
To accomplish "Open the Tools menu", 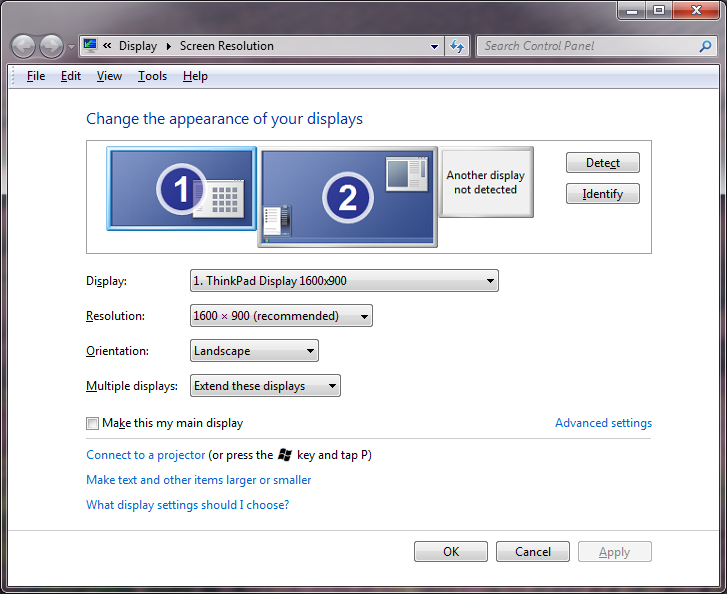I will click(x=152, y=76).
